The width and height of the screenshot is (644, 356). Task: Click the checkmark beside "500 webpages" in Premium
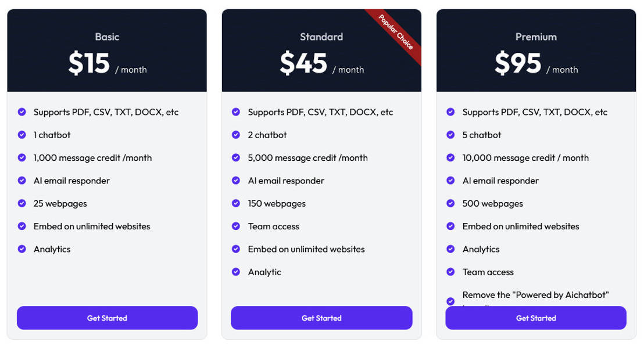pos(450,203)
